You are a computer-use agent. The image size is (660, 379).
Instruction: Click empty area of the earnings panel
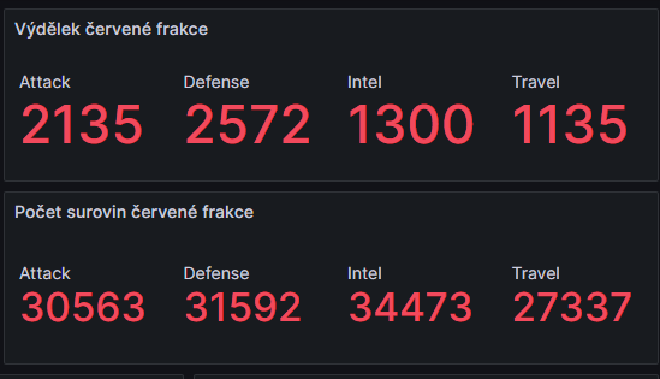pos(421,42)
